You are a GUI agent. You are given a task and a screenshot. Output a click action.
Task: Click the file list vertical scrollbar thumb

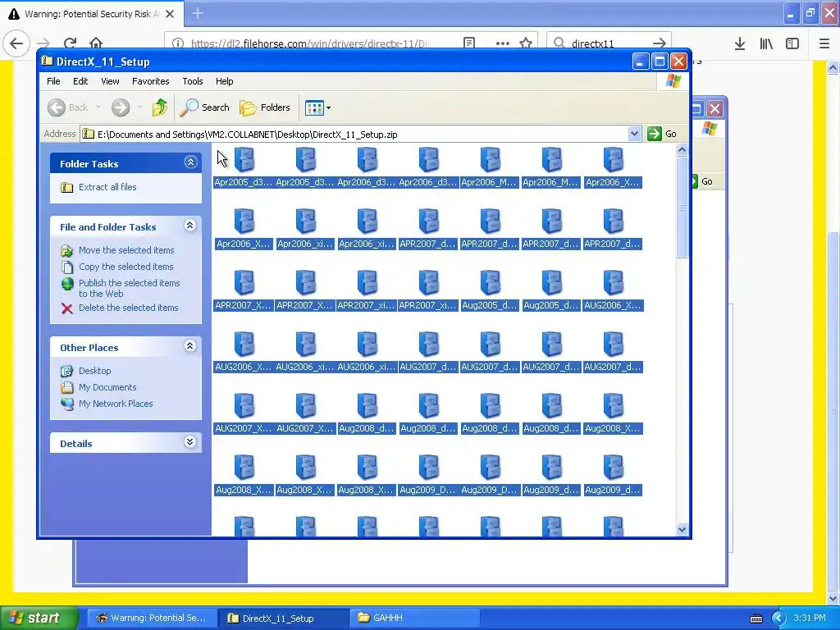[682, 208]
